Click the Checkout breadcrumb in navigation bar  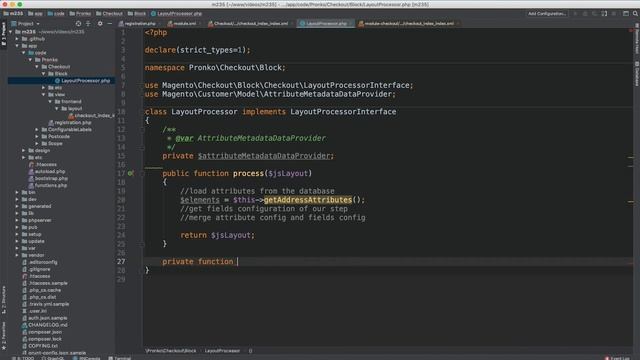coord(109,13)
